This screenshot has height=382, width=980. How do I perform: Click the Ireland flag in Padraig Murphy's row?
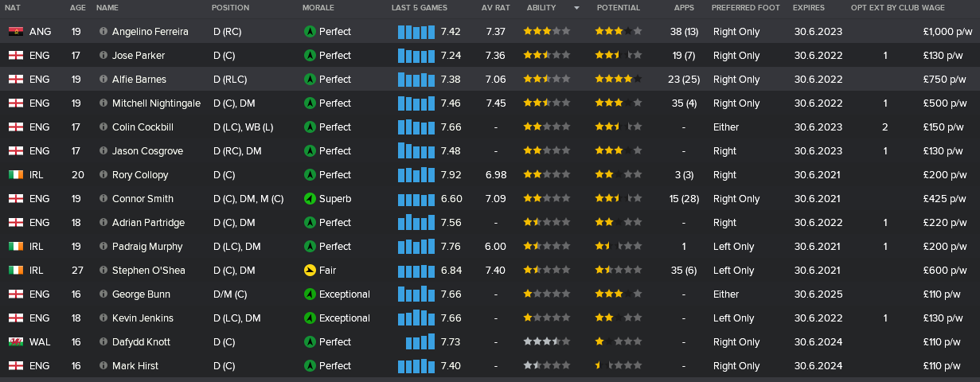click(15, 247)
